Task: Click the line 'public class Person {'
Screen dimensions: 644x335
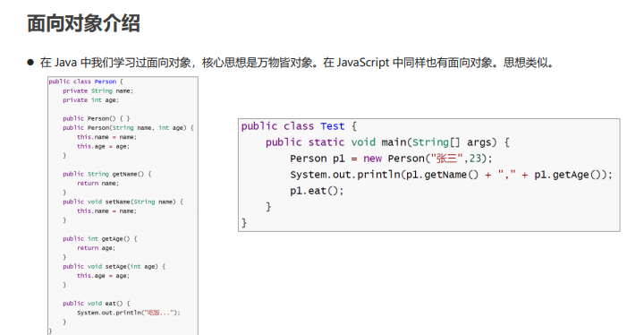Action: pyautogui.click(x=86, y=82)
